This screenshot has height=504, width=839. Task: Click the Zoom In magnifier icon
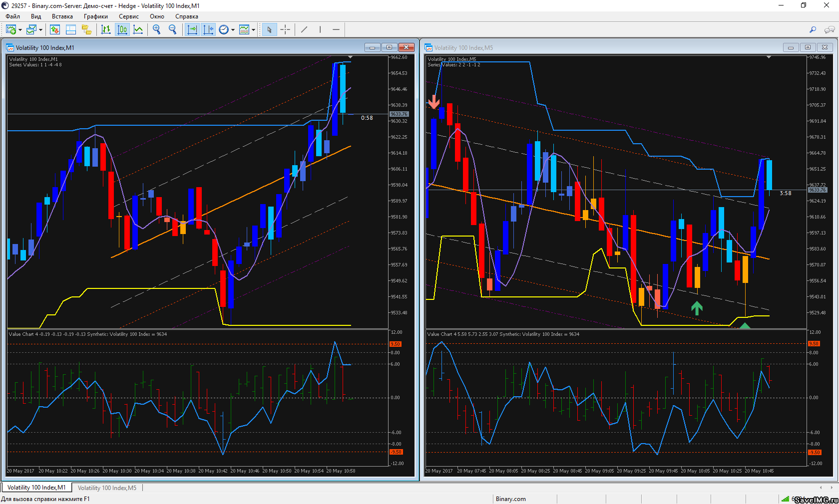157,30
